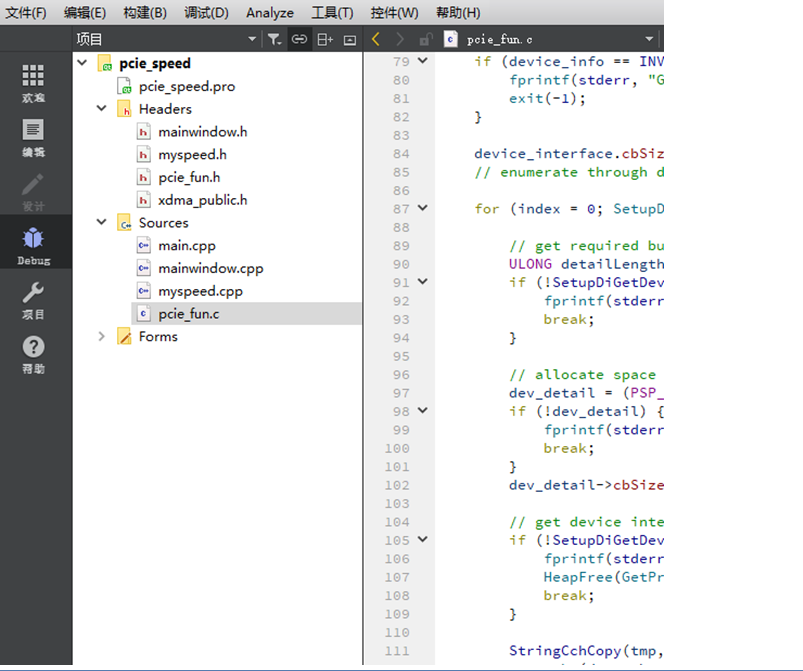Click the Forms folder label
Image resolution: width=803 pixels, height=671 pixels.
[x=158, y=336]
